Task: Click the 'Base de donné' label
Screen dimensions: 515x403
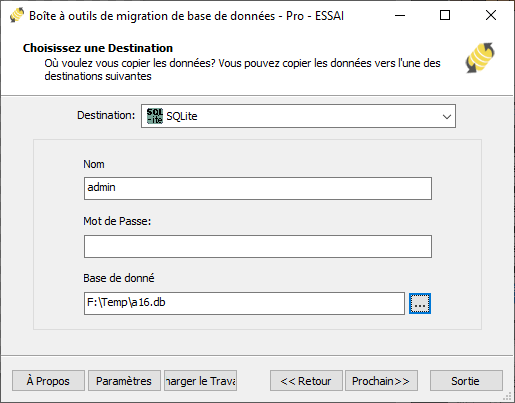Action: pos(119,278)
